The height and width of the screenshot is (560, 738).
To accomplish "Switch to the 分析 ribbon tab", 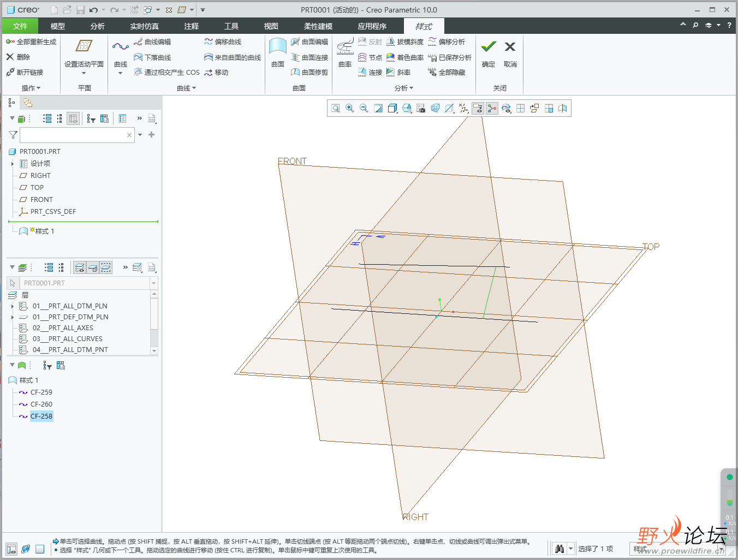I will point(98,26).
